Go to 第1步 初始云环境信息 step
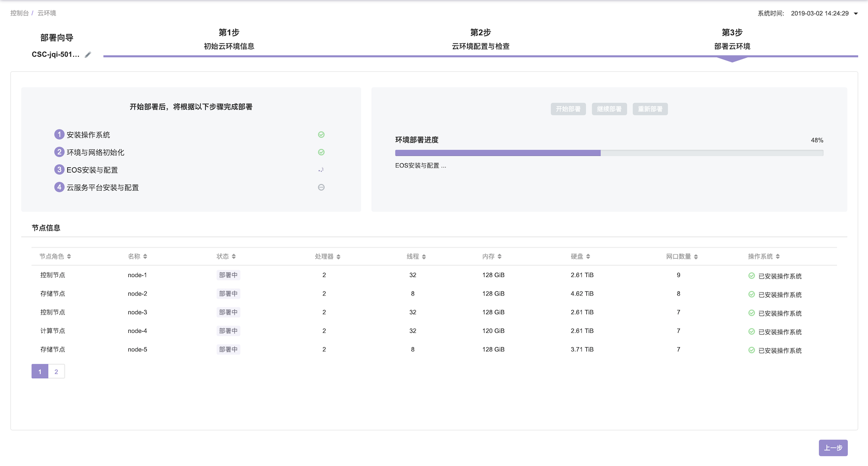 coord(229,39)
